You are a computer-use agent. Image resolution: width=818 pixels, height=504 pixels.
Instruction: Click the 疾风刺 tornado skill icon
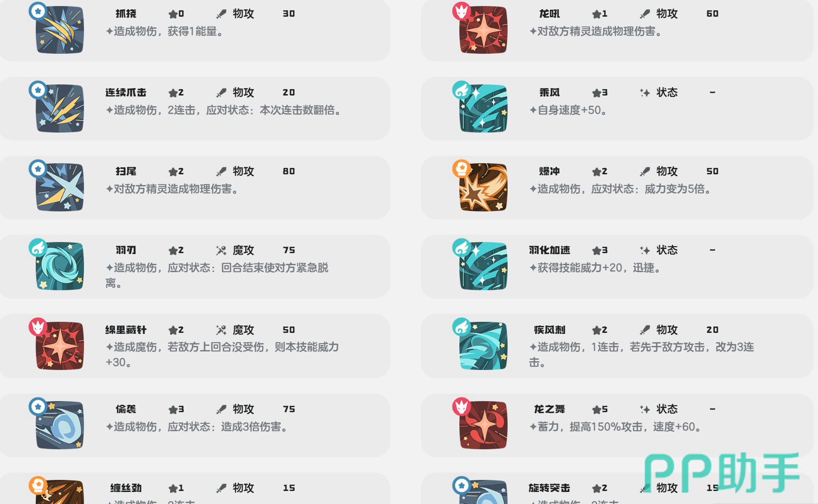pyautogui.click(x=483, y=346)
